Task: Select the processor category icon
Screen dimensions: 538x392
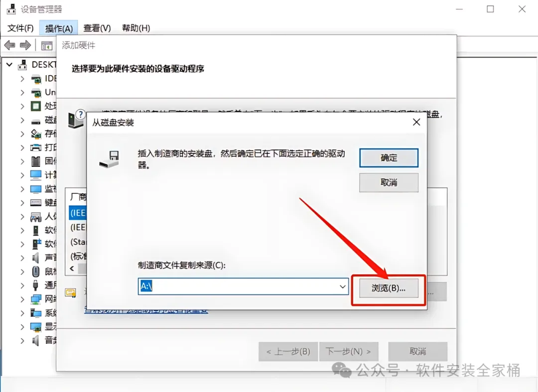Action: tap(36, 106)
